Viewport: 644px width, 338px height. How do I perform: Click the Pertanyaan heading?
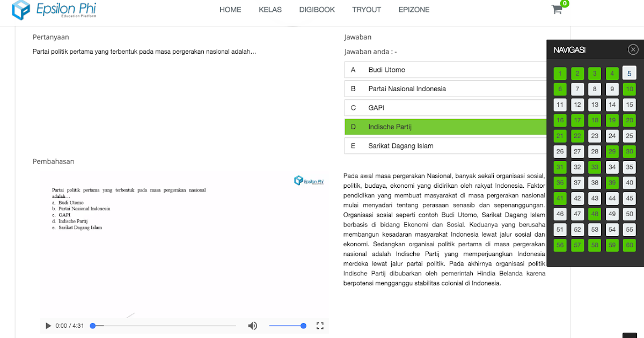50,37
